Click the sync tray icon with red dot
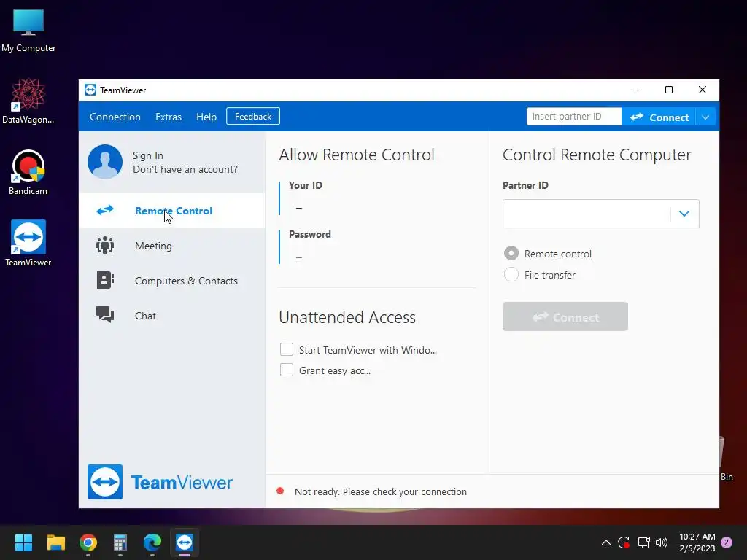 [624, 542]
